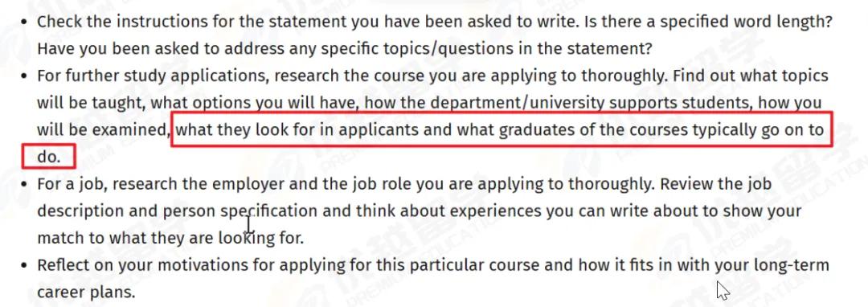868x307 pixels.
Task: Click the first bullet point marker
Action: coord(23,23)
